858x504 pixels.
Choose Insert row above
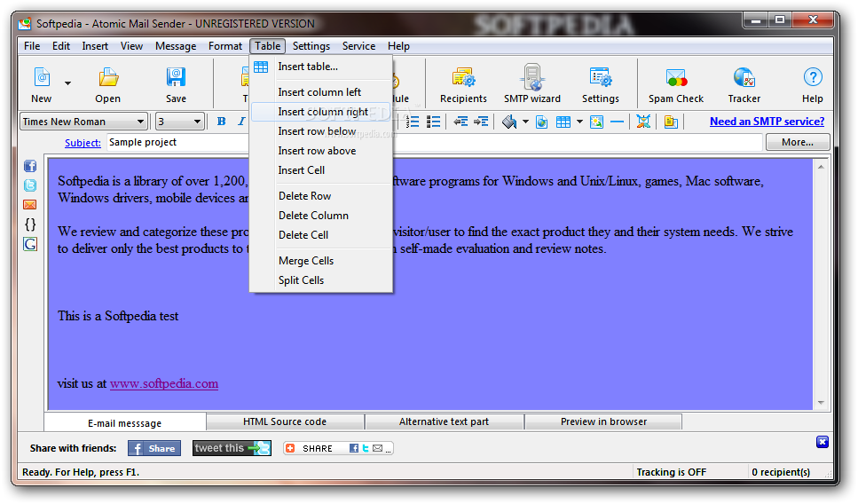[321, 151]
